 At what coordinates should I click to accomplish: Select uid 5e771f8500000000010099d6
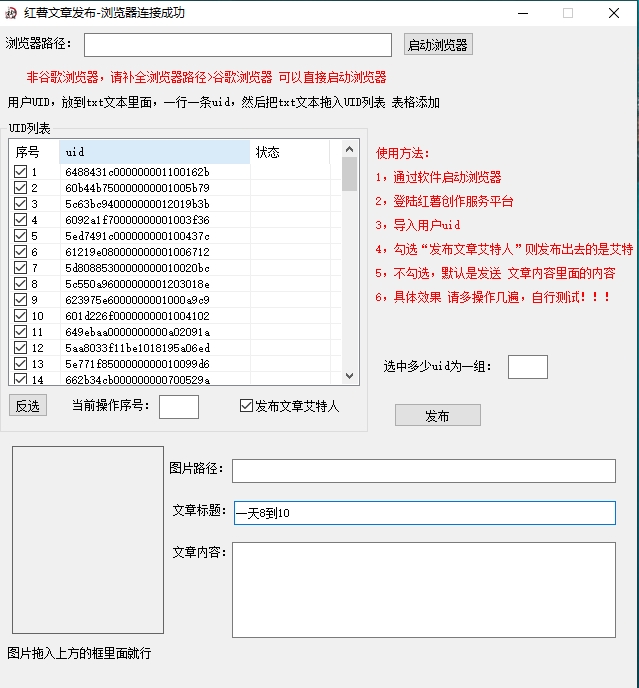click(137, 364)
